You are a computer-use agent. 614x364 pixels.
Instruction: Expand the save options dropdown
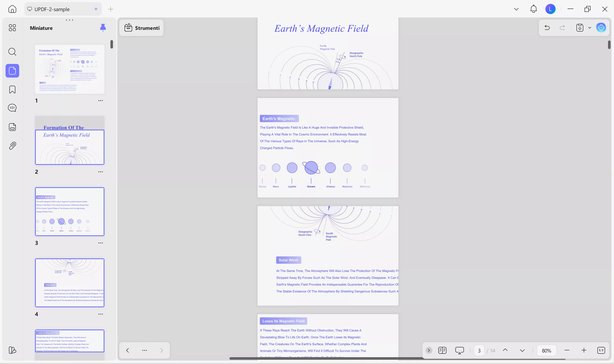589,28
